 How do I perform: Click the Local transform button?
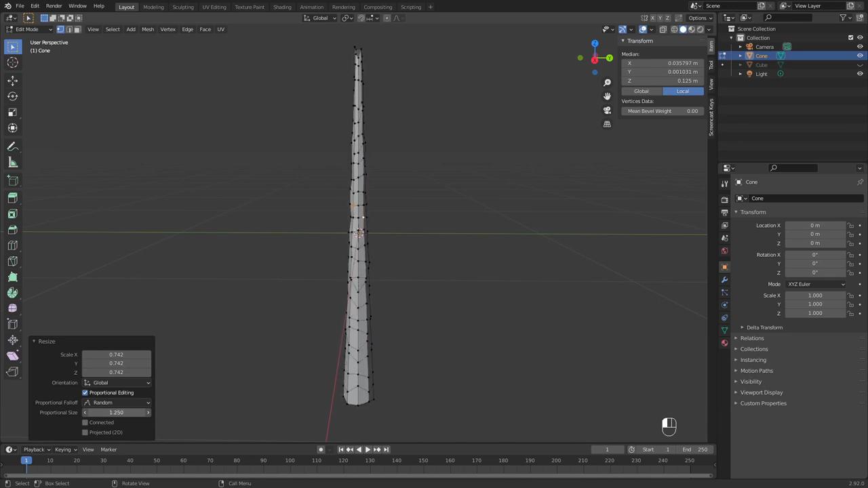pos(682,91)
